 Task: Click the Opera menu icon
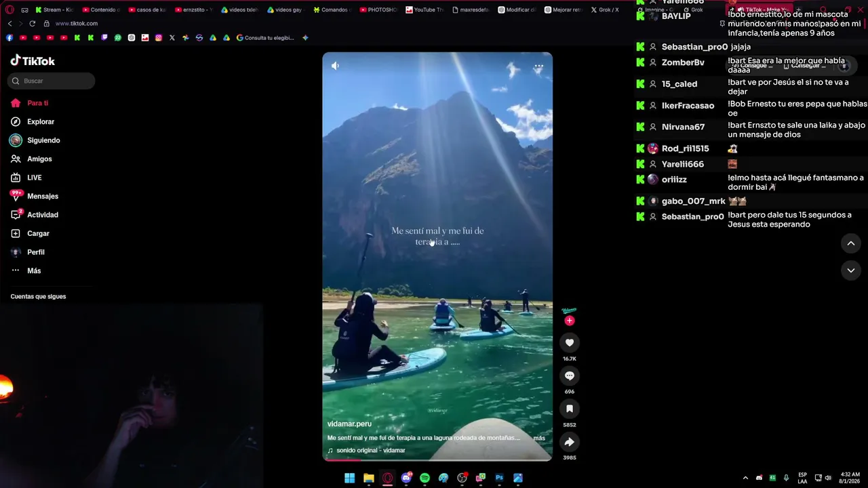click(x=9, y=10)
